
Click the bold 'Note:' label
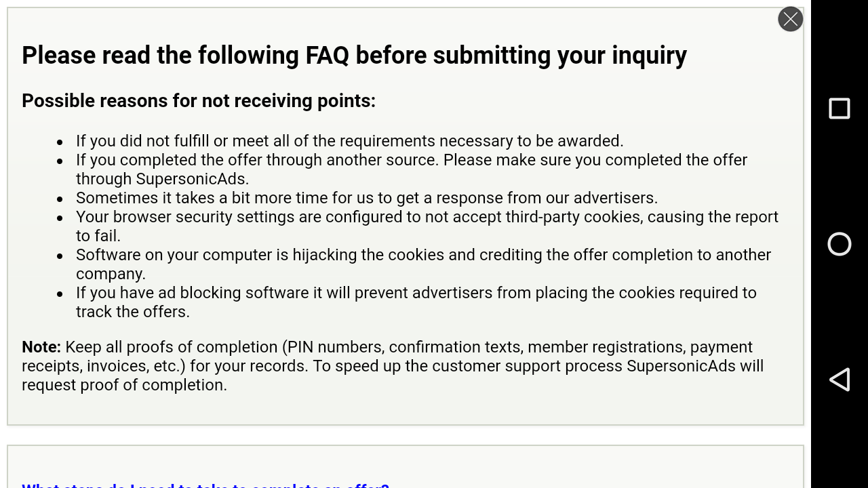(x=41, y=347)
